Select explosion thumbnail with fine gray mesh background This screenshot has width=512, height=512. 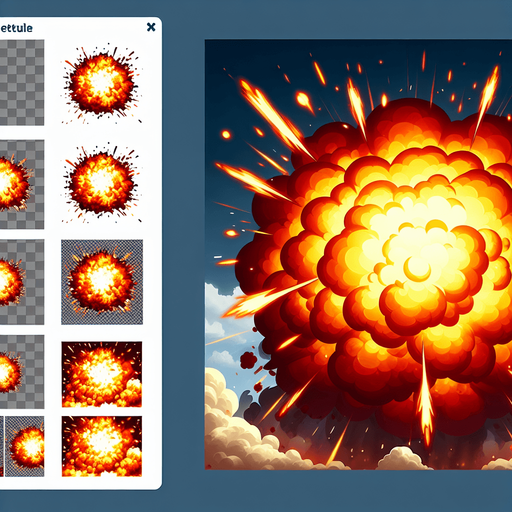tap(102, 282)
